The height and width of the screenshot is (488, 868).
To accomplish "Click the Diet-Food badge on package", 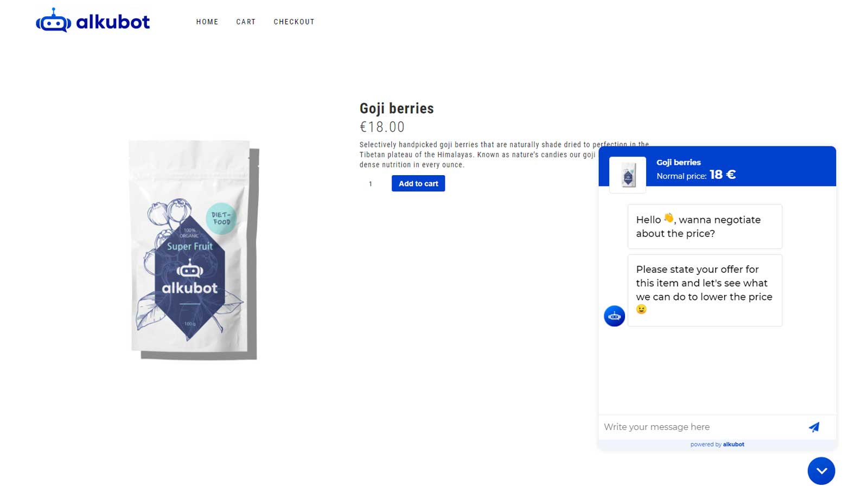I will click(x=221, y=219).
